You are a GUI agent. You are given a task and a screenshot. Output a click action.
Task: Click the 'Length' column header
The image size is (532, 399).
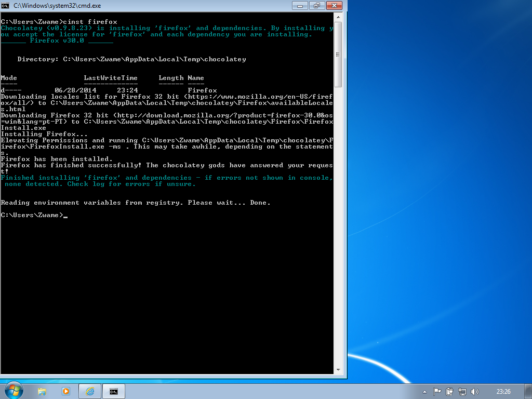pos(171,78)
